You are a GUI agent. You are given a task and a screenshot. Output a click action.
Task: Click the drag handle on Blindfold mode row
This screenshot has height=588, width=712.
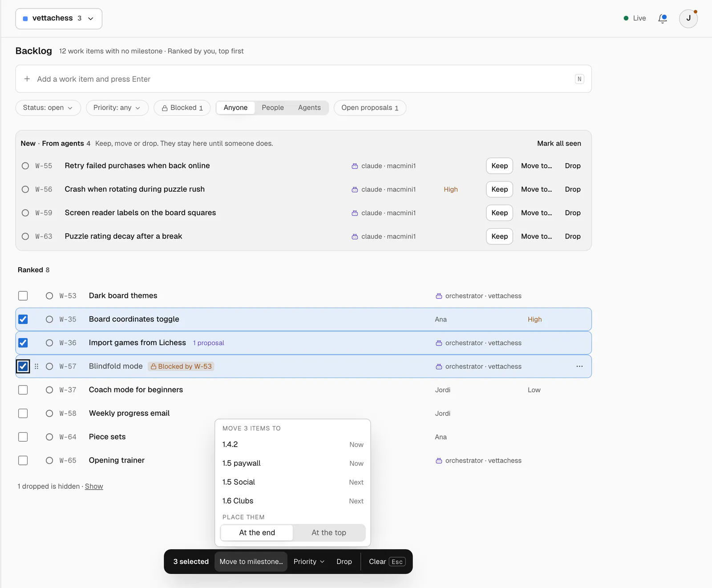click(x=36, y=366)
